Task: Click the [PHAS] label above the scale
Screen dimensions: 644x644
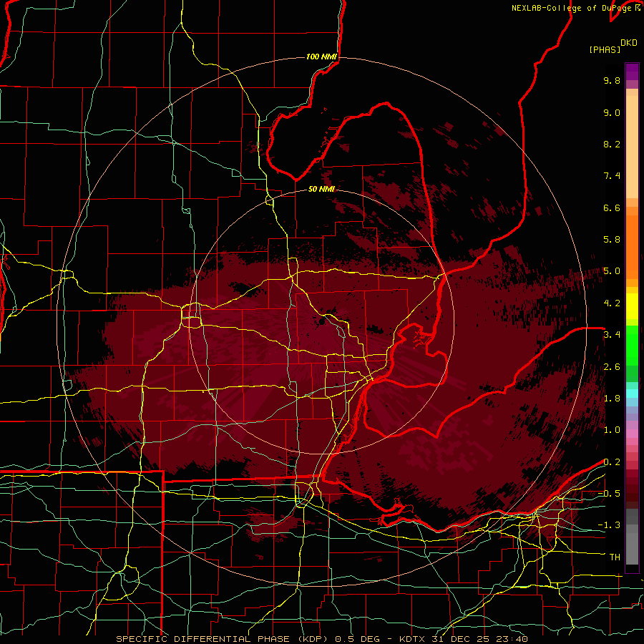Action: pyautogui.click(x=605, y=50)
